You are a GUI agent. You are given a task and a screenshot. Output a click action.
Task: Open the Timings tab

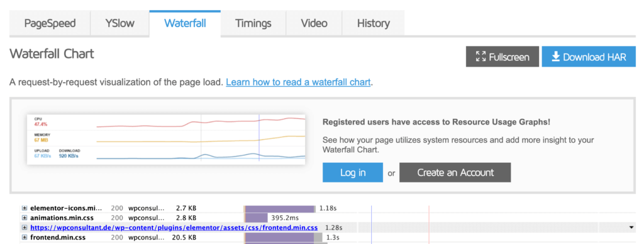pos(253,23)
